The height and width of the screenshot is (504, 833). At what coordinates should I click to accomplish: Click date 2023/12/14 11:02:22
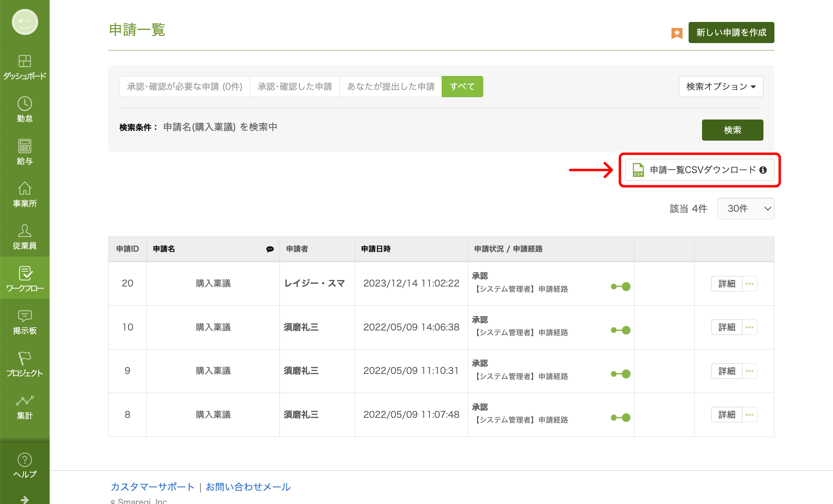(x=411, y=283)
